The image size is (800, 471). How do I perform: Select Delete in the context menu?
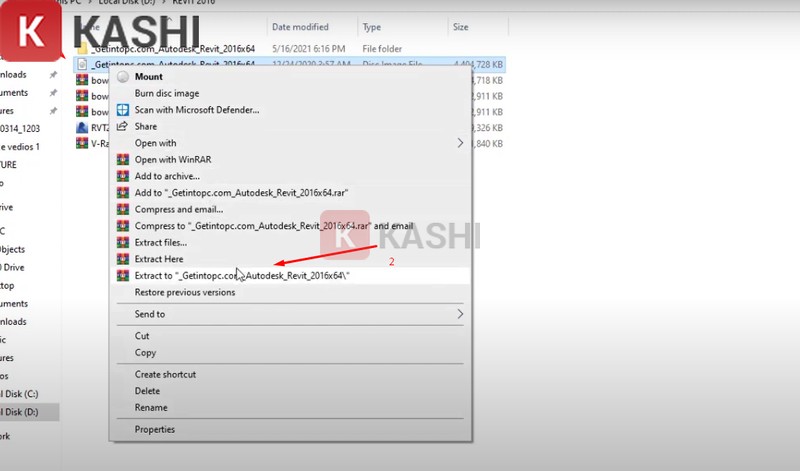click(147, 391)
